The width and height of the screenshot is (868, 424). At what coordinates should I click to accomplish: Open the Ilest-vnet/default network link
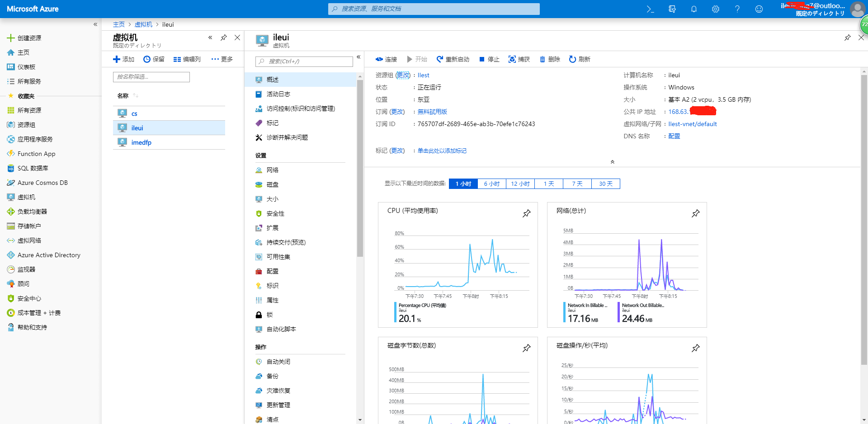(693, 124)
